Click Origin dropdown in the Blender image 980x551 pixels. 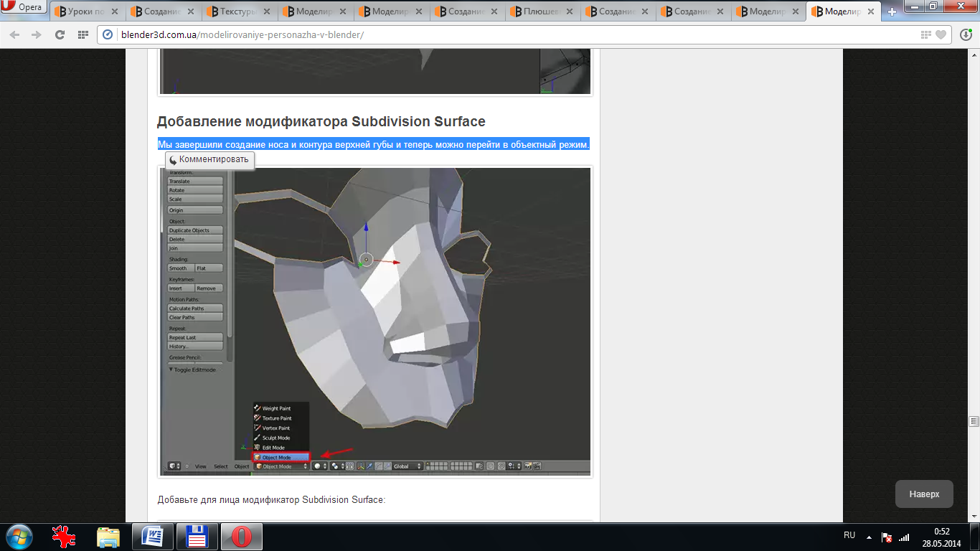(x=195, y=210)
